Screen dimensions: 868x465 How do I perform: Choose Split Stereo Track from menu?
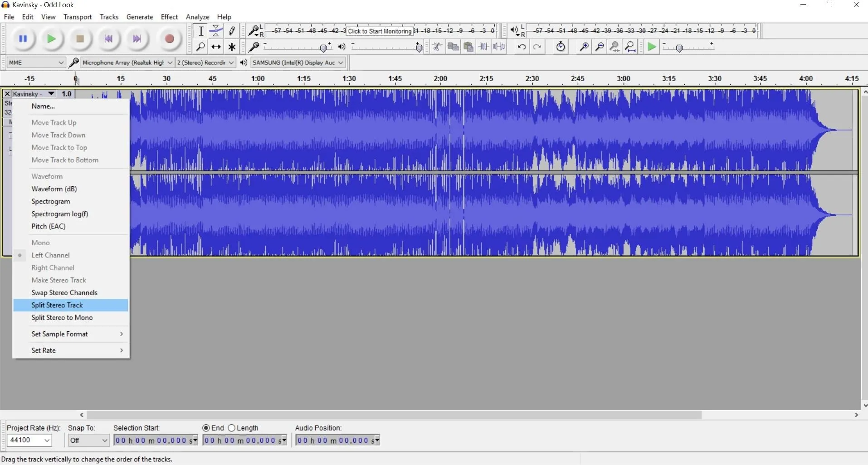pos(71,305)
